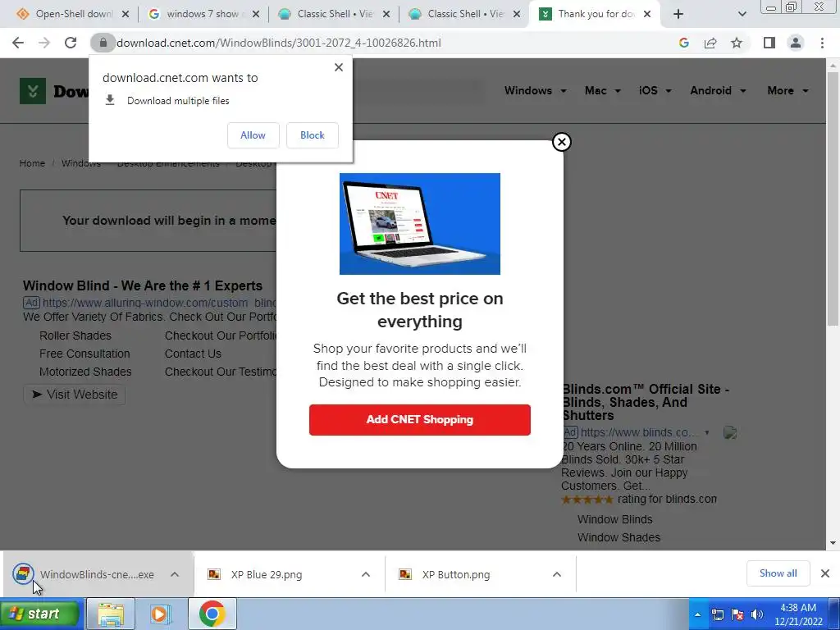This screenshot has width=840, height=630.
Task: Open Chrome's three-dot menu
Action: point(822,43)
